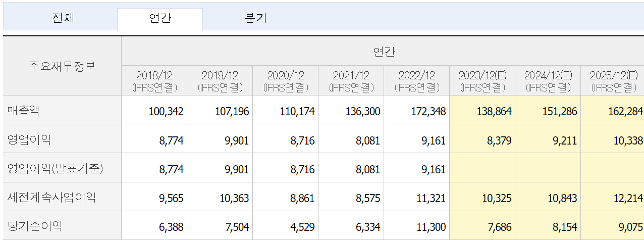Click the 11,321 pre-tax profit value

pyautogui.click(x=431, y=198)
